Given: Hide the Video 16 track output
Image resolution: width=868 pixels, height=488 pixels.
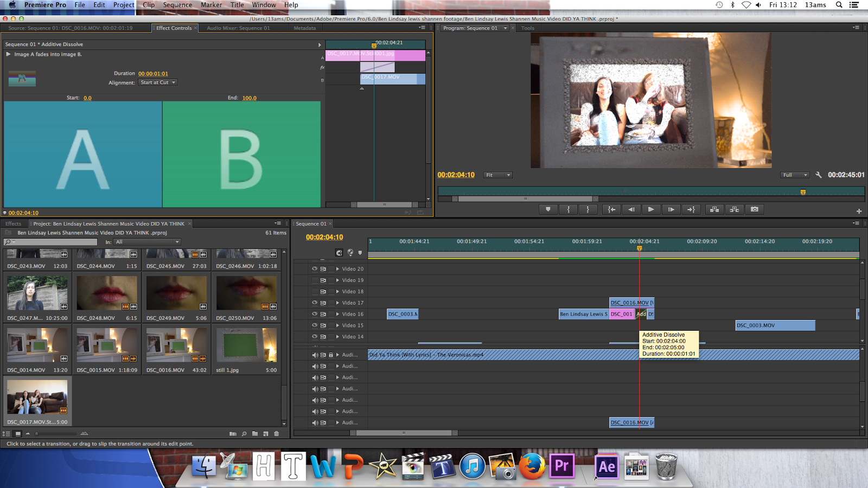Looking at the screenshot, I should (315, 314).
